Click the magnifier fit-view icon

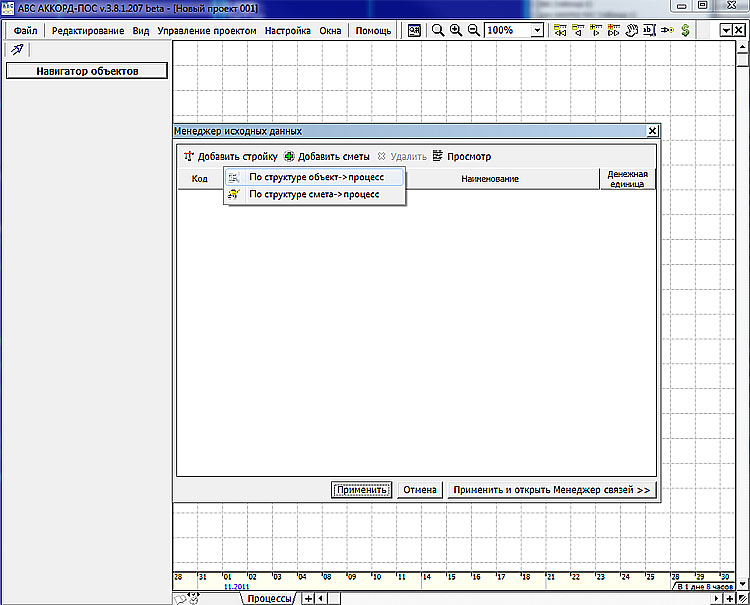(438, 30)
